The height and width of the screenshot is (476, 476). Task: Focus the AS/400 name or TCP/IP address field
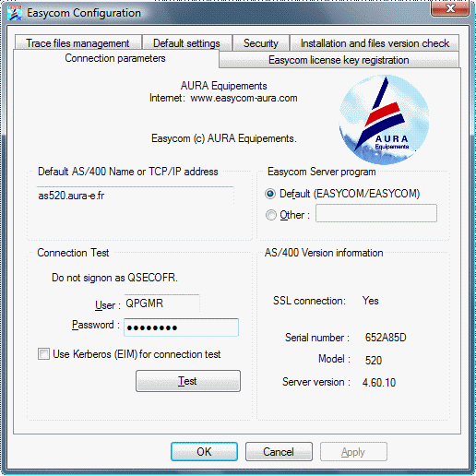click(x=136, y=196)
